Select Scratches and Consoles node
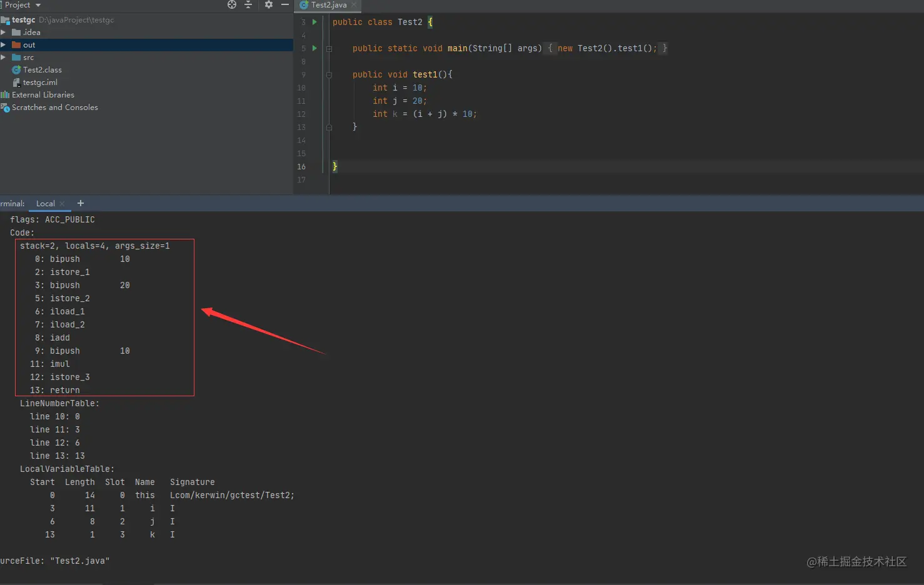The width and height of the screenshot is (924, 585). click(54, 107)
